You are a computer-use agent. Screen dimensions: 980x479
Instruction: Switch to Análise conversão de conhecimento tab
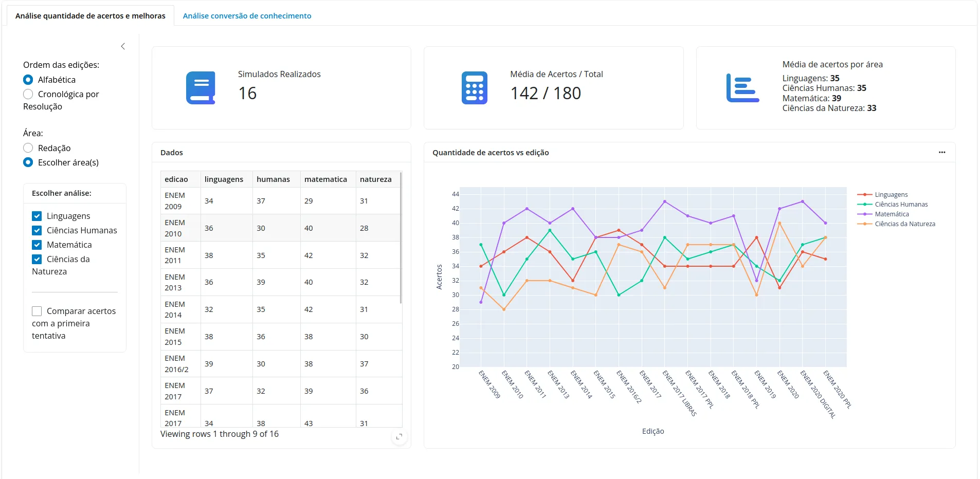point(247,16)
